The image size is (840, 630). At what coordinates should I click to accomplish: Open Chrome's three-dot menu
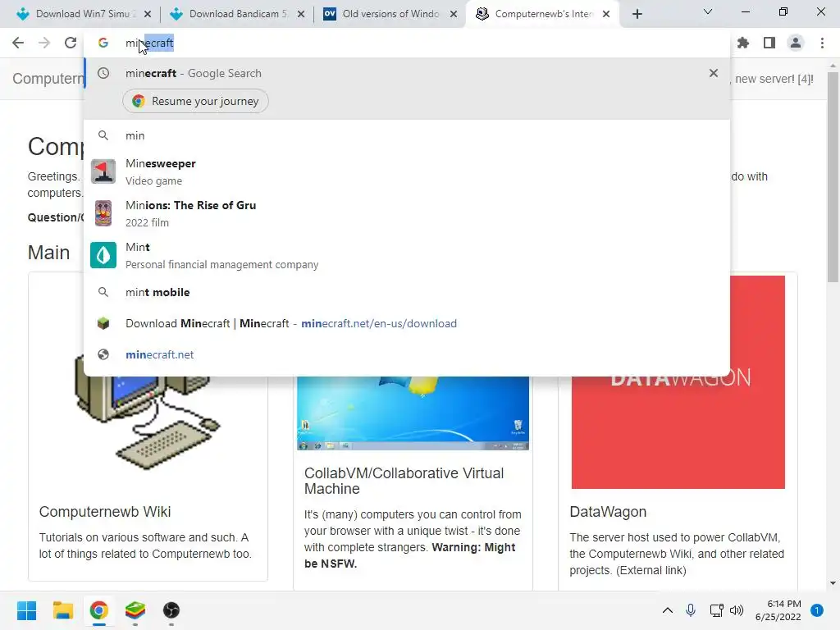(822, 43)
